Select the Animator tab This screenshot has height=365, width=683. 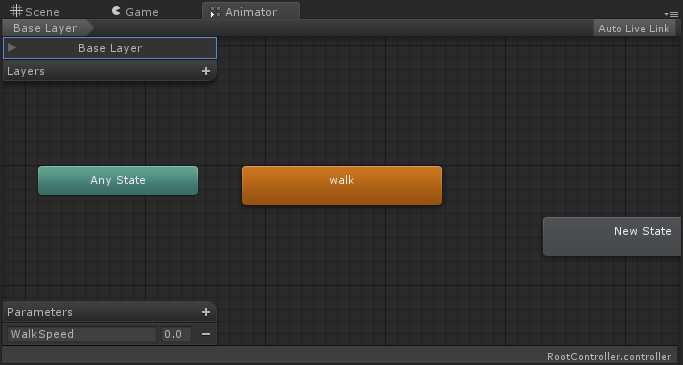(251, 11)
